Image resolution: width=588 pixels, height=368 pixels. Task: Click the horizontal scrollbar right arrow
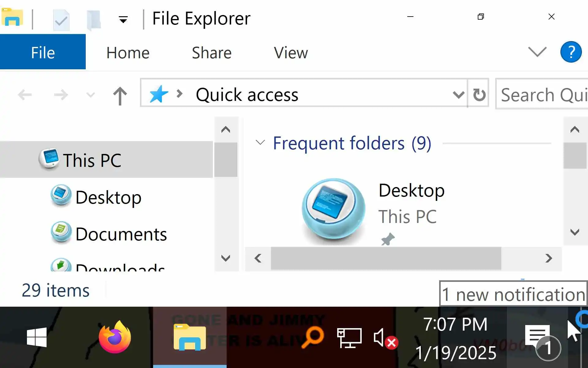coord(548,258)
